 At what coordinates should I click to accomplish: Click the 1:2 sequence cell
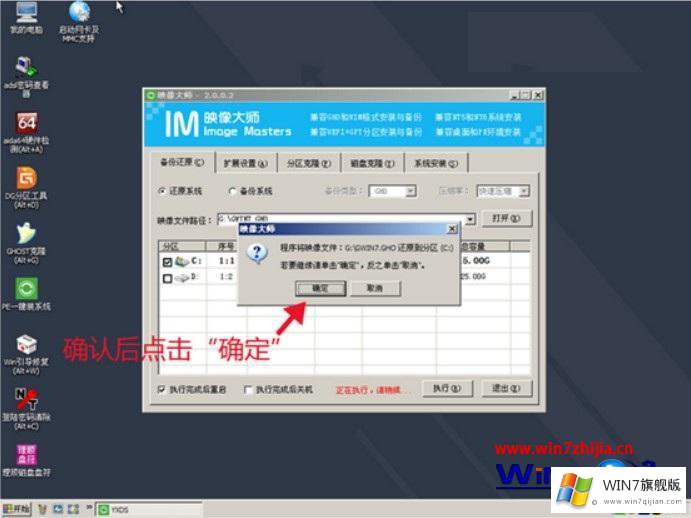click(227, 277)
